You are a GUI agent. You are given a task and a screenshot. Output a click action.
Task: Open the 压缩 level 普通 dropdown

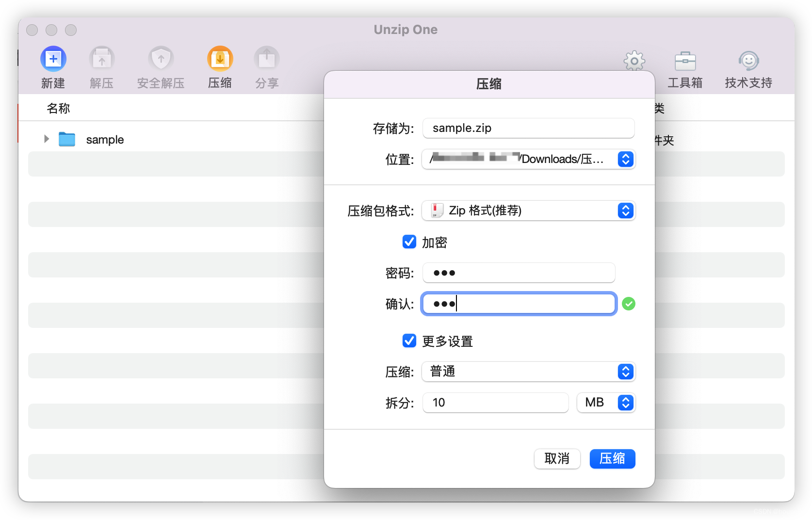coord(529,372)
